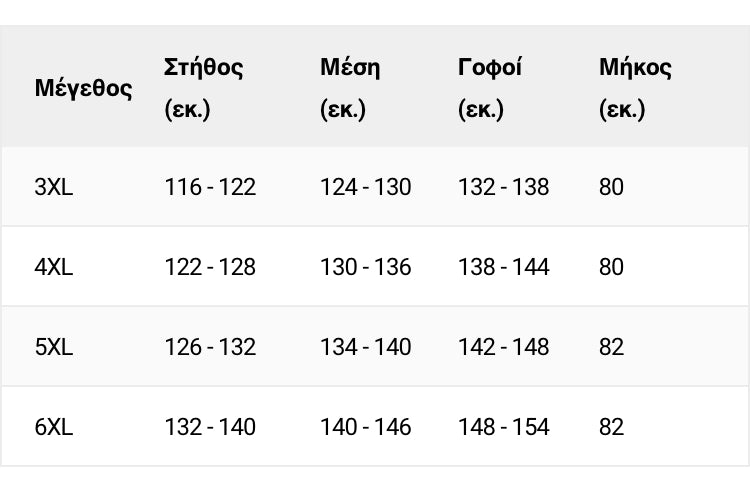Click the Μήκος (εκ.) header
750x491 pixels.
pos(635,88)
